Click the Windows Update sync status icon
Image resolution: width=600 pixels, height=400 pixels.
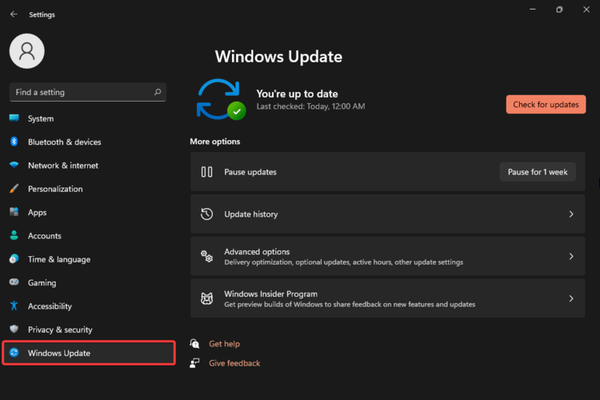221,98
